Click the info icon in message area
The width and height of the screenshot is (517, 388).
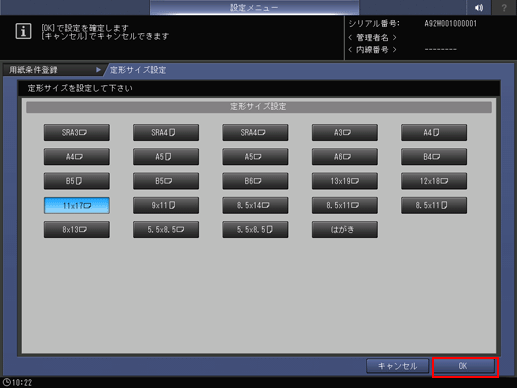pos(23,31)
